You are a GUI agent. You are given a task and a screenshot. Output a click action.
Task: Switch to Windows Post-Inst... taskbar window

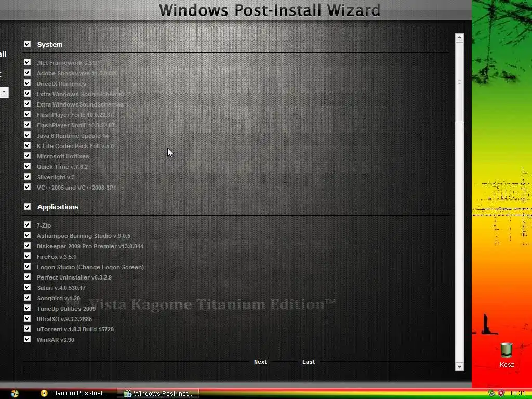(158, 394)
